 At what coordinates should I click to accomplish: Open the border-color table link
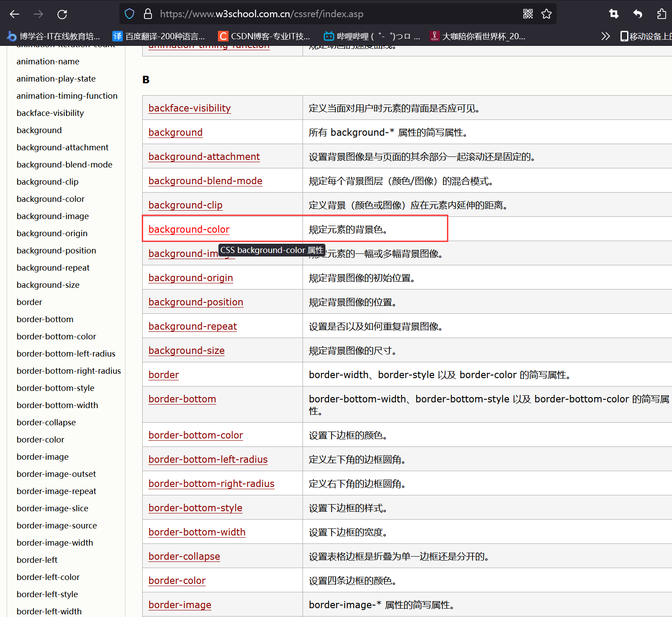177,580
